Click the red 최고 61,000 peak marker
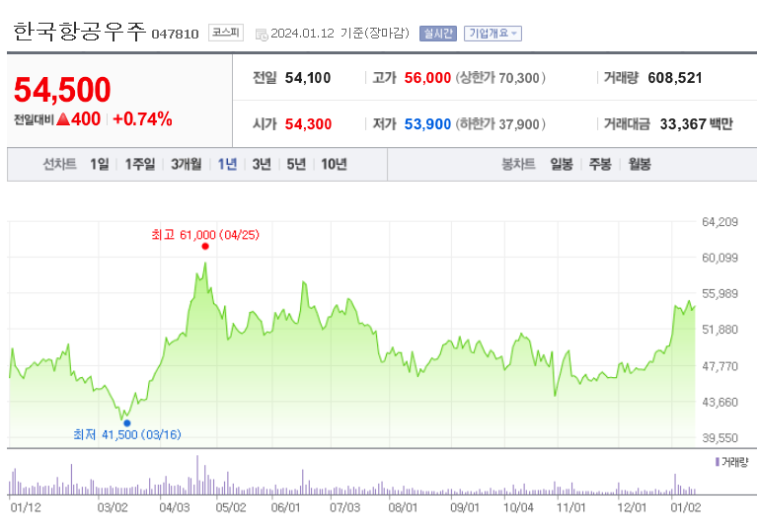The width and height of the screenshot is (757, 532). click(205, 246)
